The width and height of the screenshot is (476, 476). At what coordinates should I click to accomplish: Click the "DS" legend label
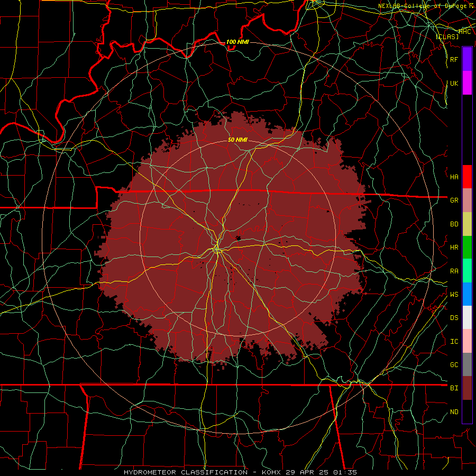click(x=454, y=318)
